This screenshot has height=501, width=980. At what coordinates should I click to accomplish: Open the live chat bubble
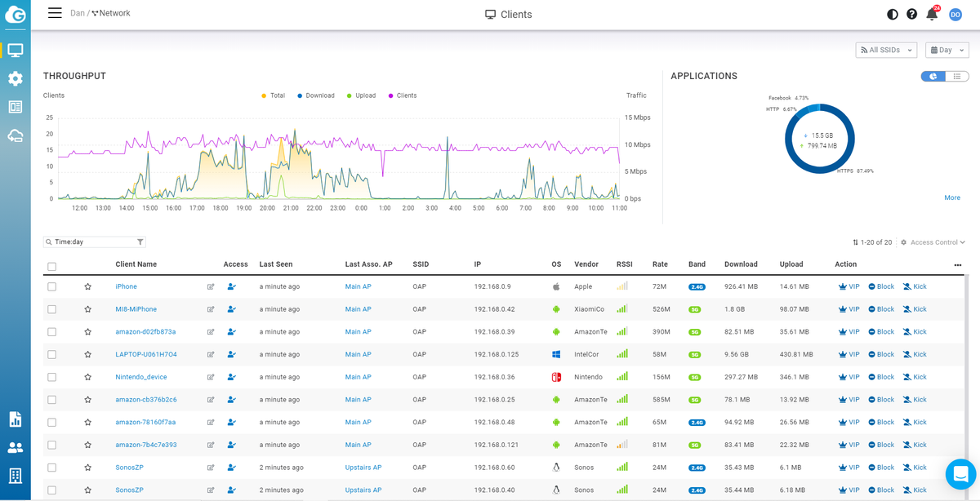[x=960, y=473]
